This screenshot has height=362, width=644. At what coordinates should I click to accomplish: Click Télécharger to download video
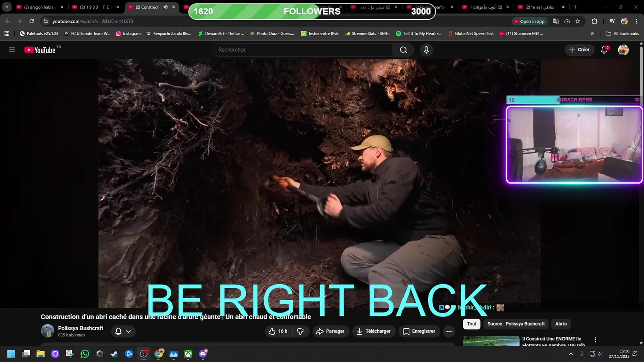[374, 331]
